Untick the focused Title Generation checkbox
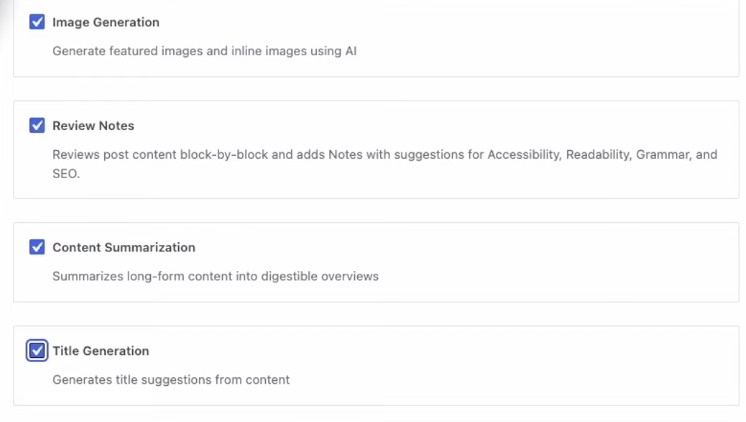 click(x=37, y=351)
